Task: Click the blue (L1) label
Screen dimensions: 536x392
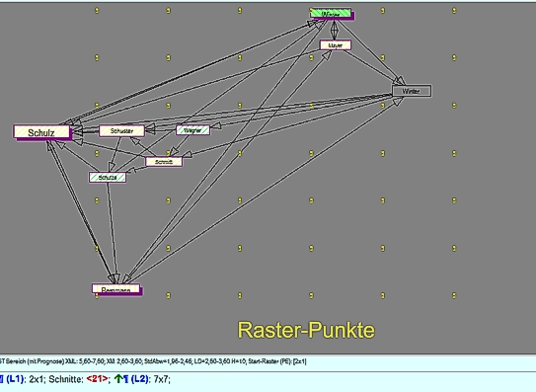Action: point(16,379)
